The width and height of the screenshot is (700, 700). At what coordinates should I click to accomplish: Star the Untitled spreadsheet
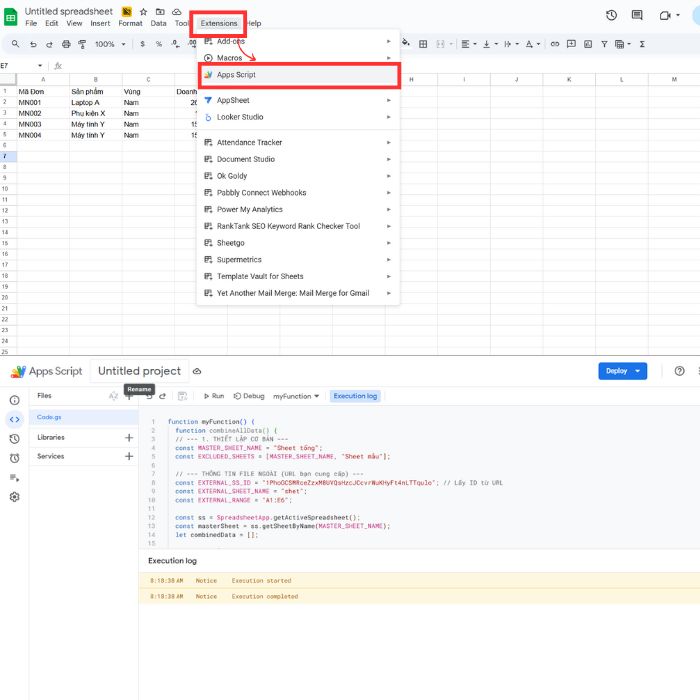(x=143, y=12)
